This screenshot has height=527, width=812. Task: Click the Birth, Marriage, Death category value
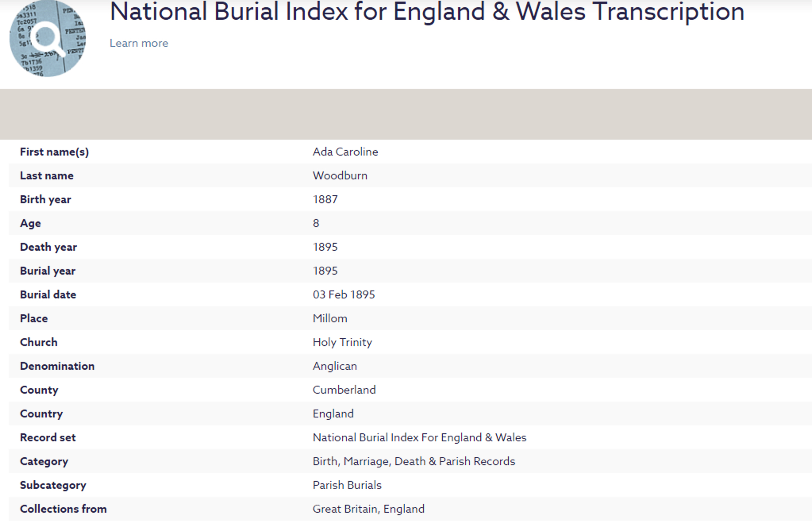(x=414, y=462)
